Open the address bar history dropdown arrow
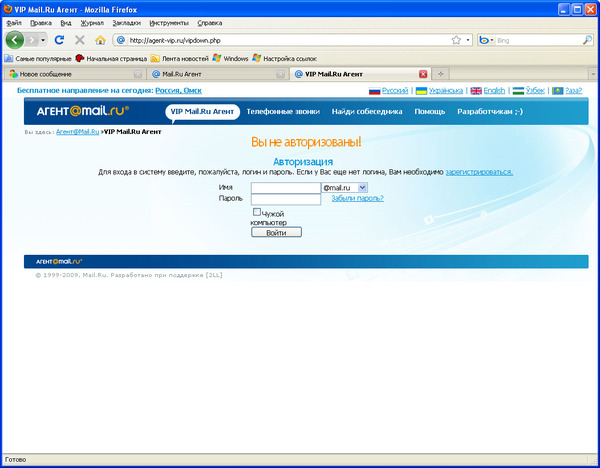600x468 pixels. [x=468, y=40]
